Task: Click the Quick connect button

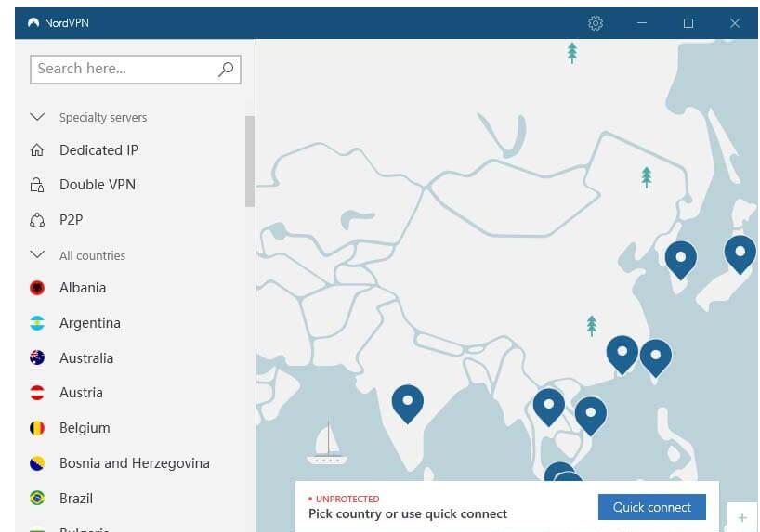Action: coord(652,507)
